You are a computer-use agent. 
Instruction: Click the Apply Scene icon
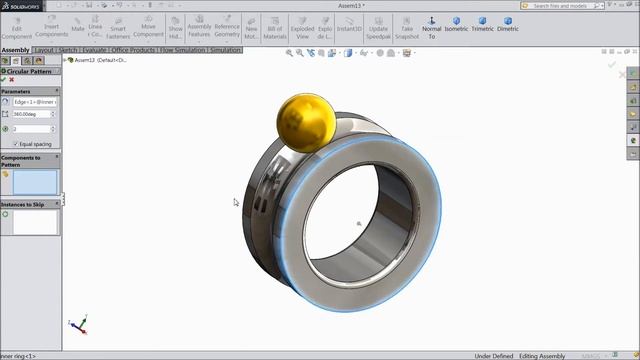click(x=391, y=53)
